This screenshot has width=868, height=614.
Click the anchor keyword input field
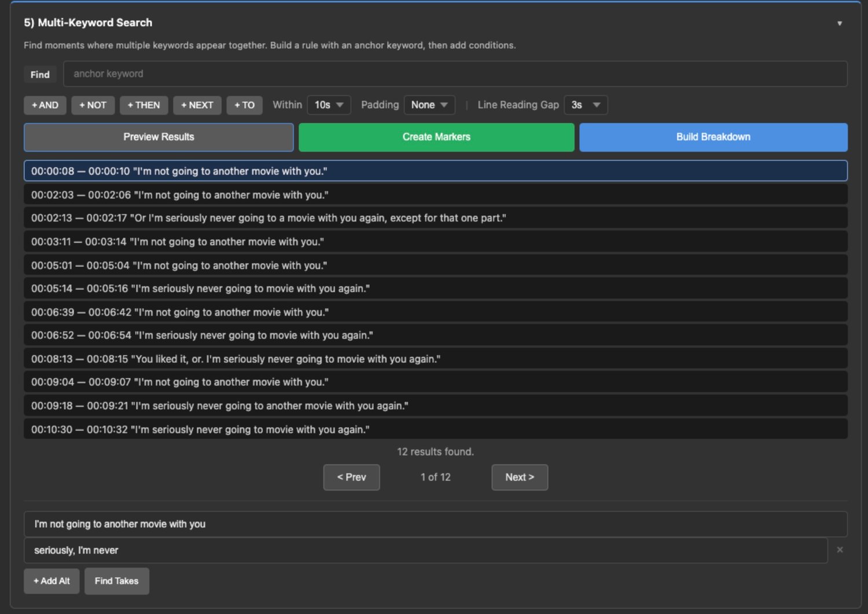(x=455, y=74)
